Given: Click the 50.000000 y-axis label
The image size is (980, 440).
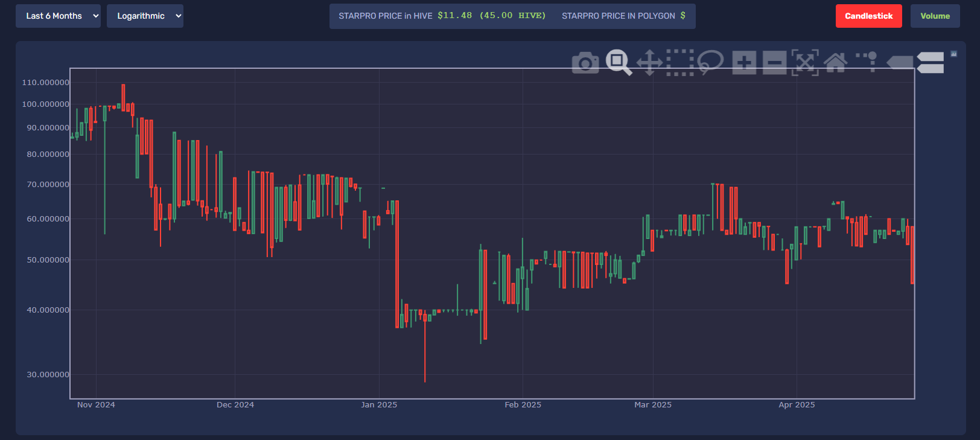Looking at the screenshot, I should click(x=48, y=260).
